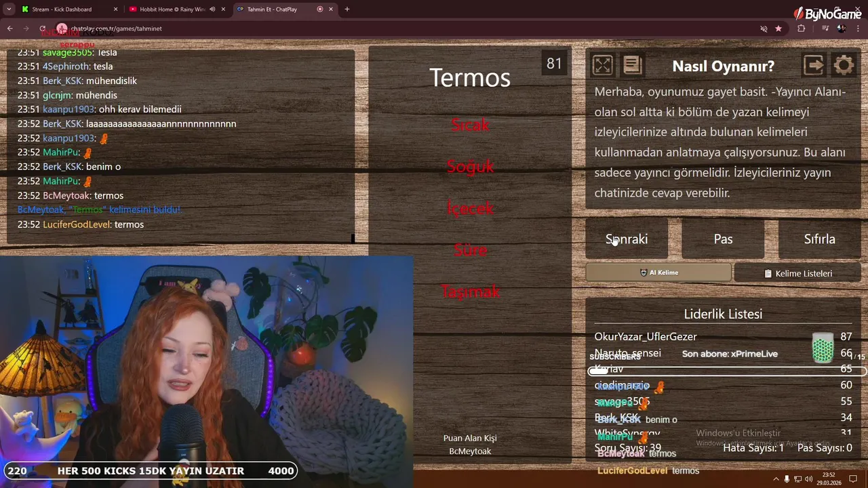The height and width of the screenshot is (488, 868).
Task: Mute the Hobbit Home tab audio icon
Action: pos(212,9)
